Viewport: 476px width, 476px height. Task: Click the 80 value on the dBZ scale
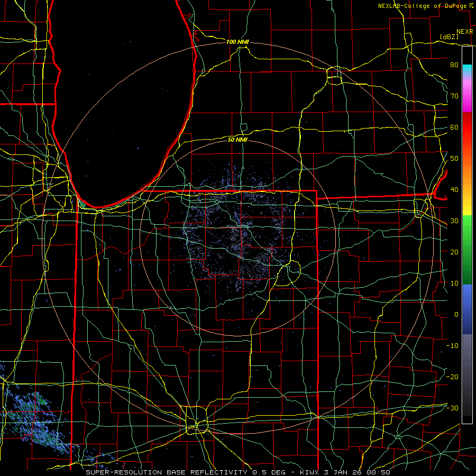(x=454, y=65)
